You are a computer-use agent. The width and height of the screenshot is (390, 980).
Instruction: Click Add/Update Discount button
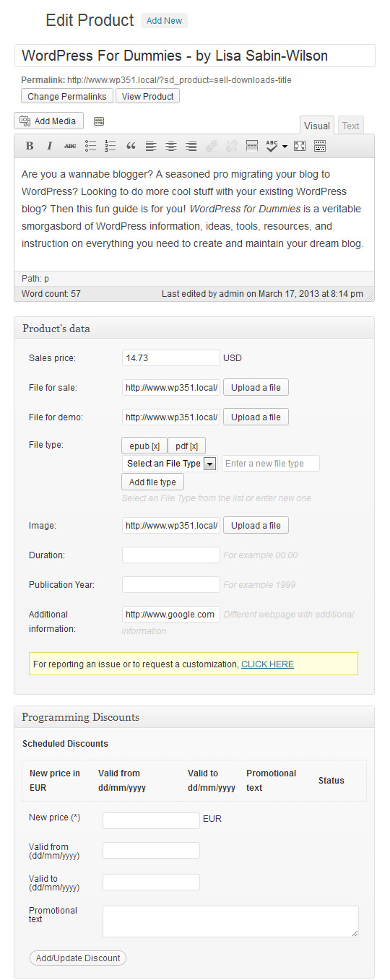point(78,958)
